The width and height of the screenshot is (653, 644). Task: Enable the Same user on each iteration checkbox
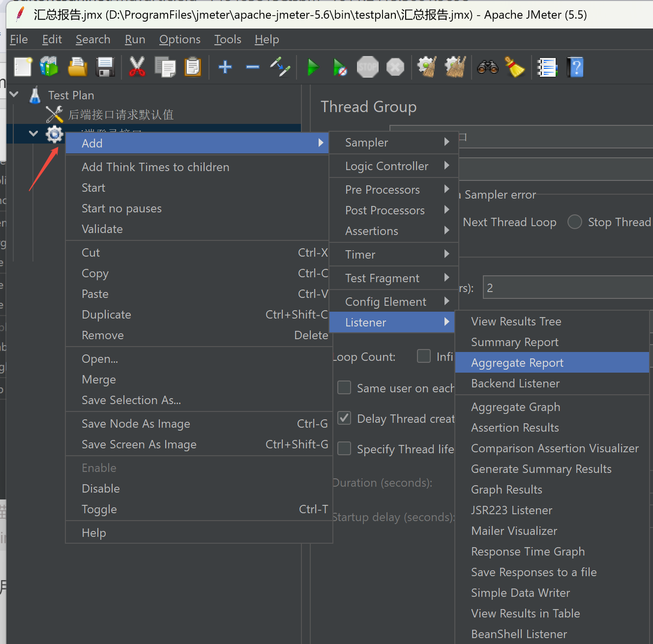pos(344,387)
